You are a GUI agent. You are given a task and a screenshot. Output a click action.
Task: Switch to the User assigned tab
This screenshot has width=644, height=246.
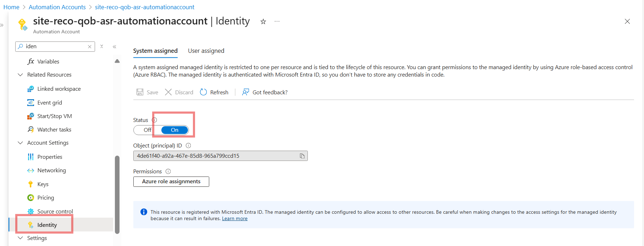click(206, 51)
